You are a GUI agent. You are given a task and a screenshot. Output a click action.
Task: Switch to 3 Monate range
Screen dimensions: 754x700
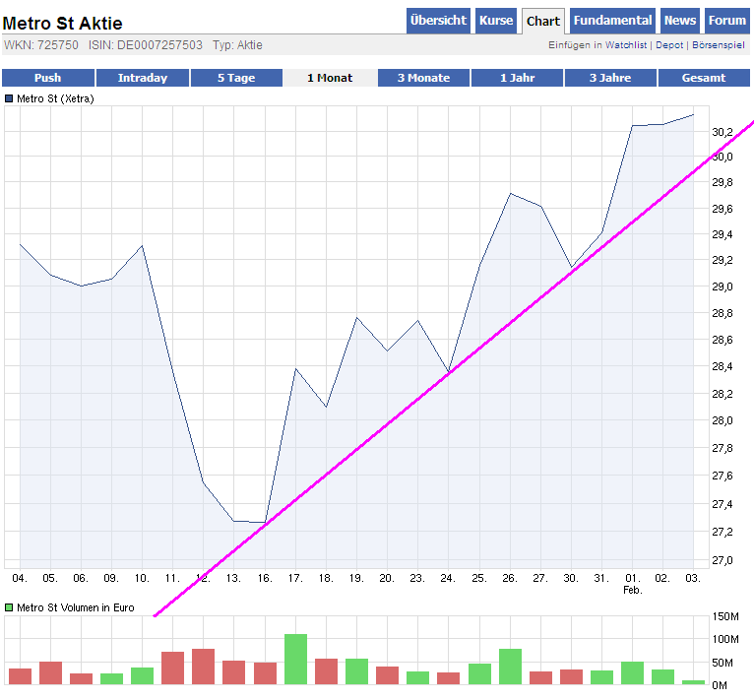423,78
